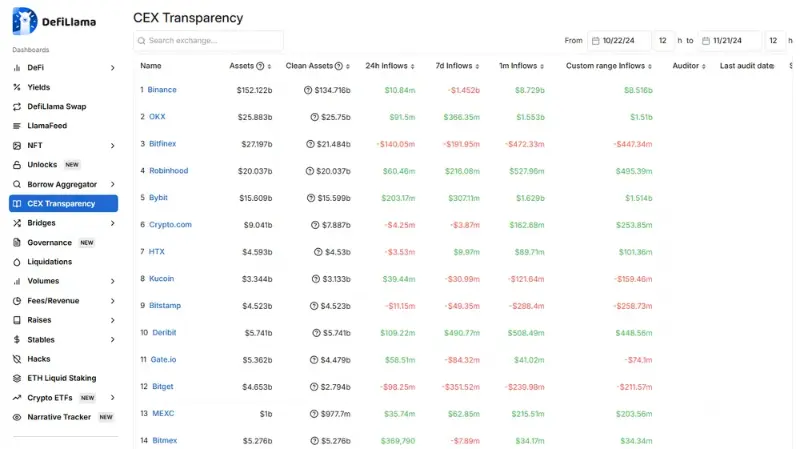Sort by the 1m Inflows column
This screenshot has height=449, width=800.
(x=521, y=66)
